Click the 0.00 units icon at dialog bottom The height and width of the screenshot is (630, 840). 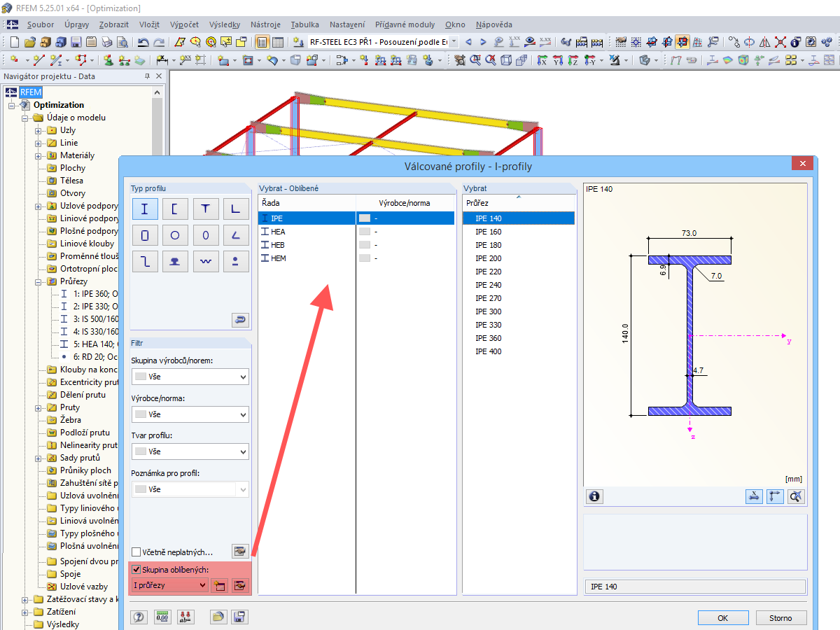(x=162, y=617)
